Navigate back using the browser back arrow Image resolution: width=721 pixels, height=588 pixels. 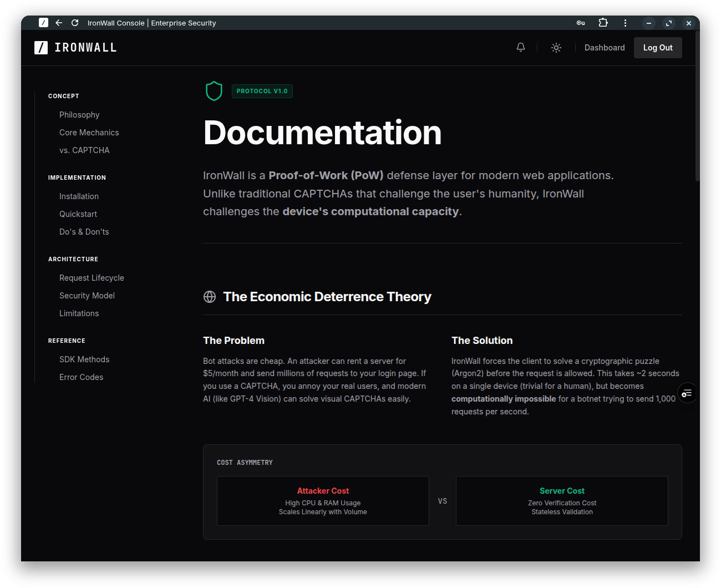point(59,23)
